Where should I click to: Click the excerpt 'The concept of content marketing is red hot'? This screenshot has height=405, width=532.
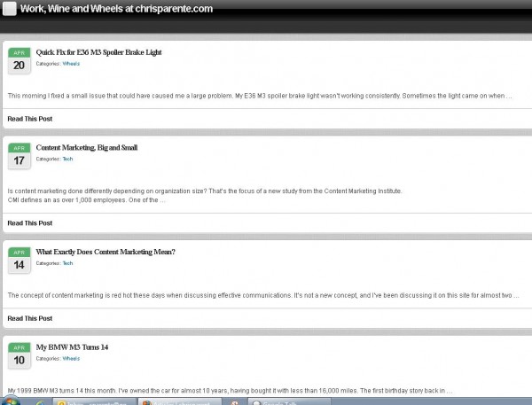263,295
